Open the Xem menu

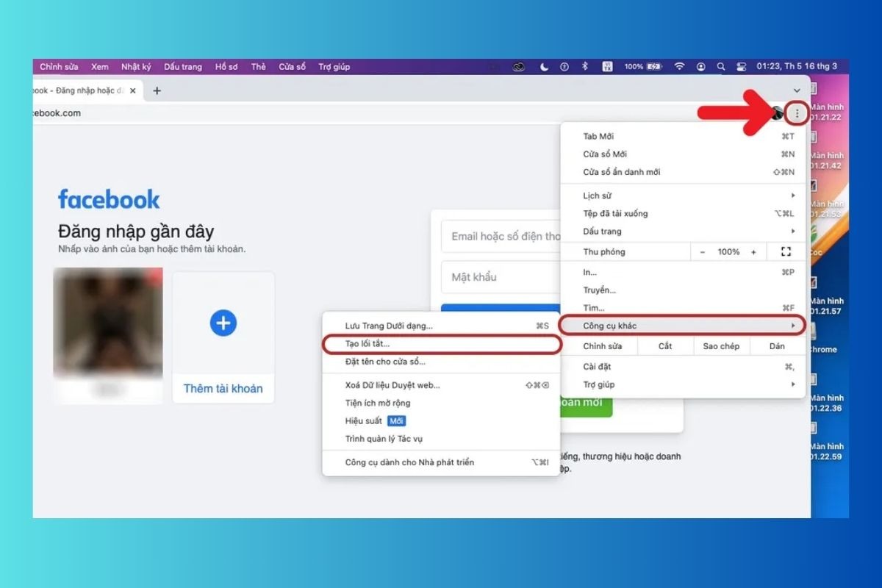pyautogui.click(x=100, y=66)
